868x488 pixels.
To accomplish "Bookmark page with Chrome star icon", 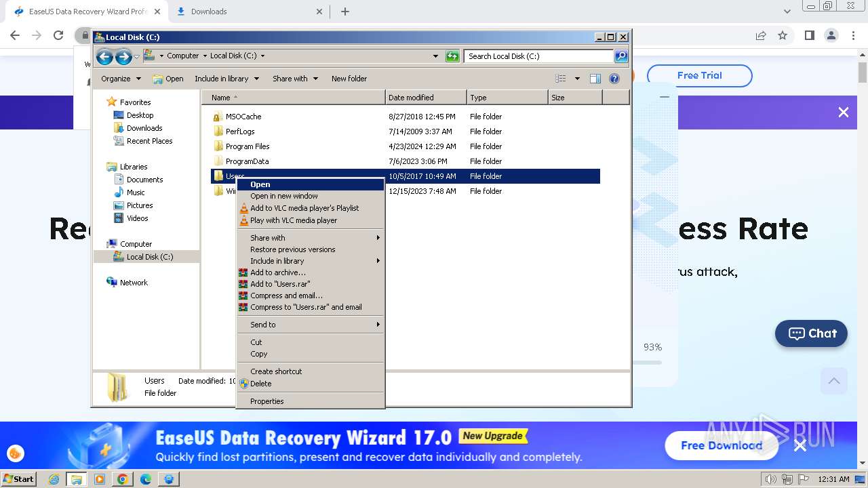I will pyautogui.click(x=783, y=35).
